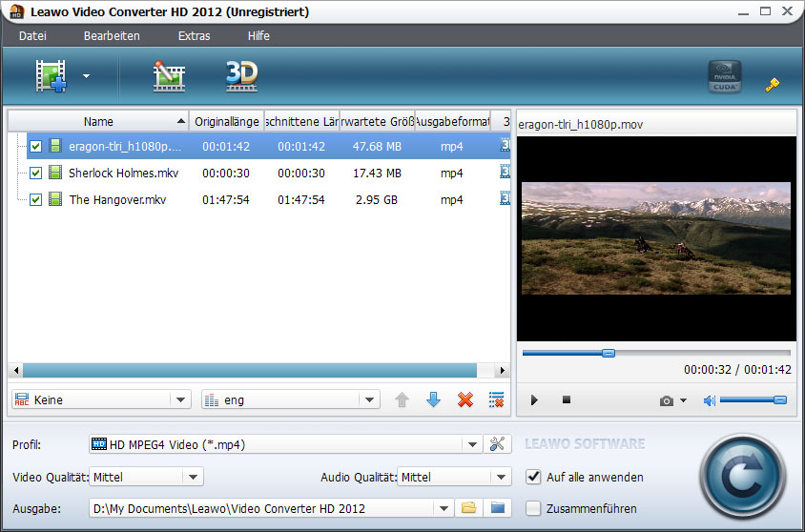Open the Datei menu
Screen dimensions: 805x532
[32, 36]
